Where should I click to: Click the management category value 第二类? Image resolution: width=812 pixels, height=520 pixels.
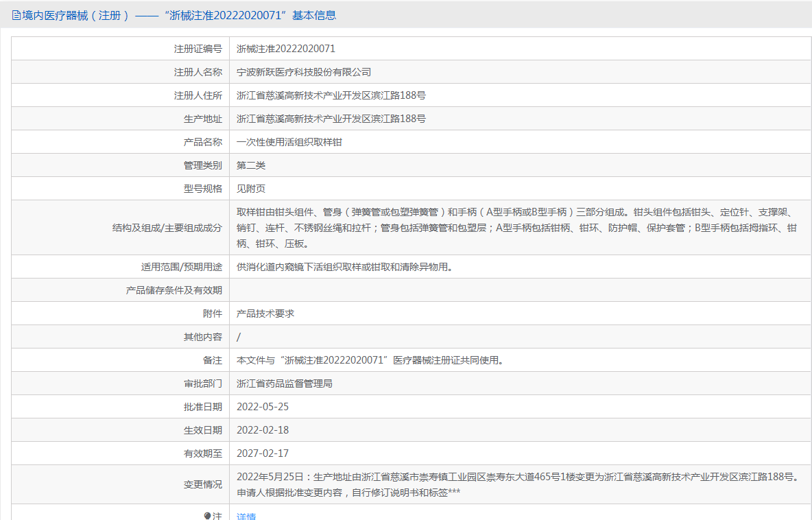(x=251, y=165)
